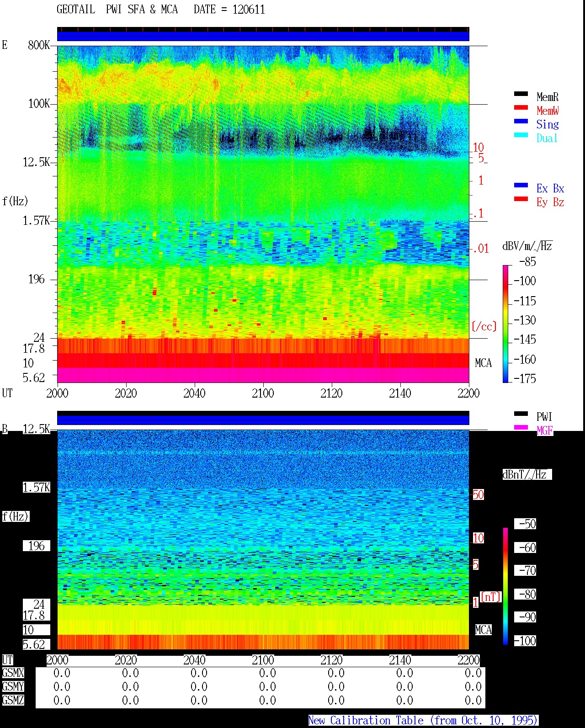Click the blue Sing legend swatch
This screenshot has height=728, width=585.
pos(521,122)
